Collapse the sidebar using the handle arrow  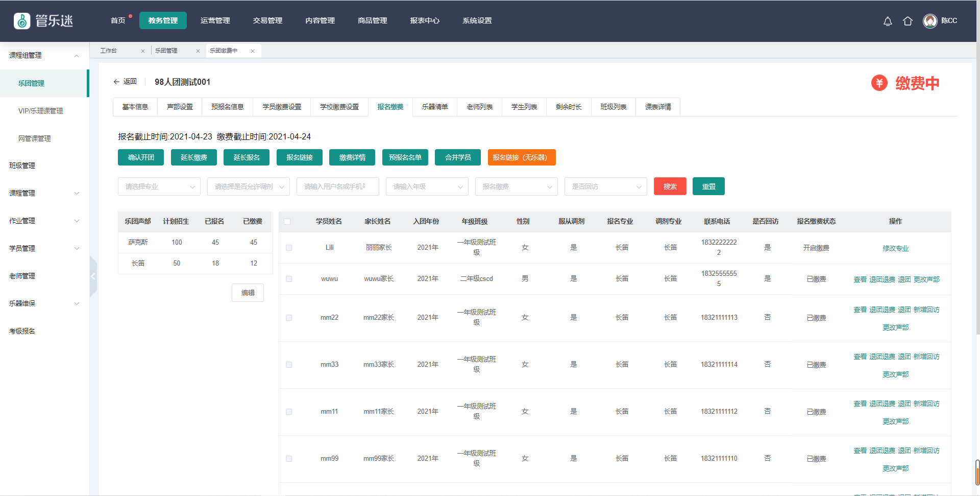point(93,276)
